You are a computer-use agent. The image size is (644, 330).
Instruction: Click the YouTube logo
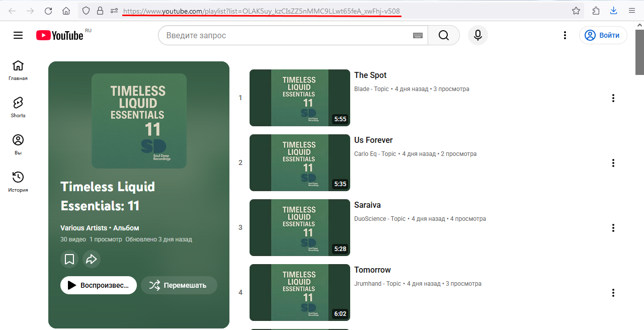coord(60,35)
